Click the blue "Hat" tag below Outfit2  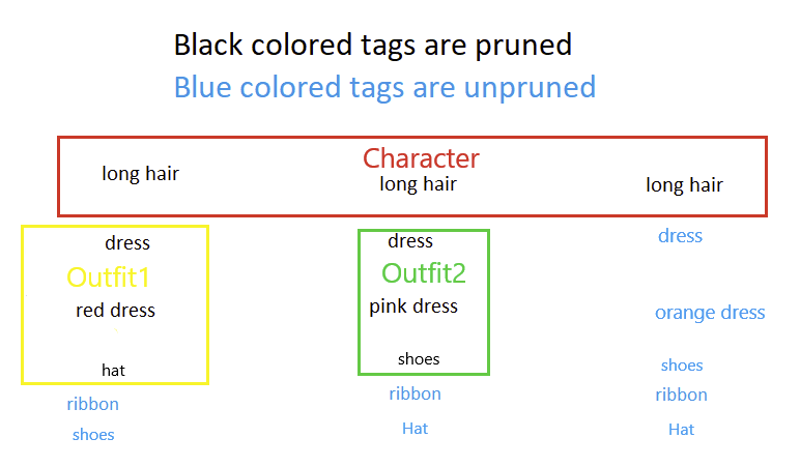point(415,428)
